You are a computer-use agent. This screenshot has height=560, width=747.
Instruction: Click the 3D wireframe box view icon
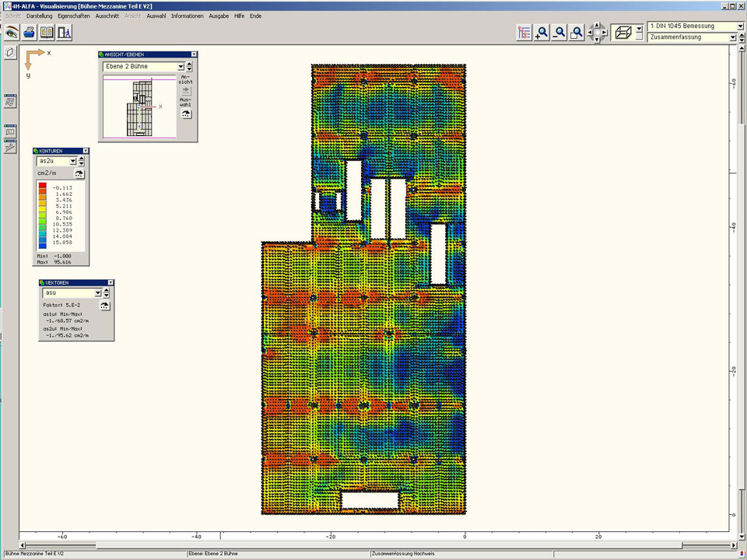point(622,33)
